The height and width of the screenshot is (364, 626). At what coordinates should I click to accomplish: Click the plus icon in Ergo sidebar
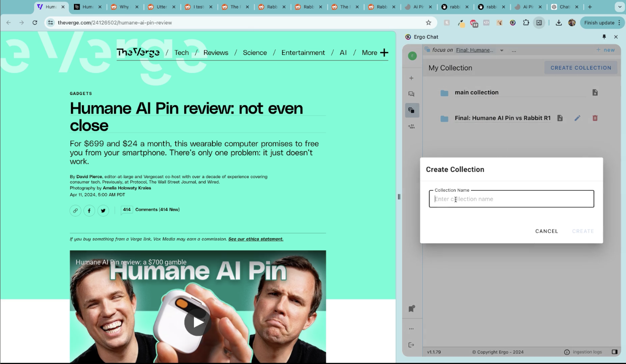[x=411, y=78]
